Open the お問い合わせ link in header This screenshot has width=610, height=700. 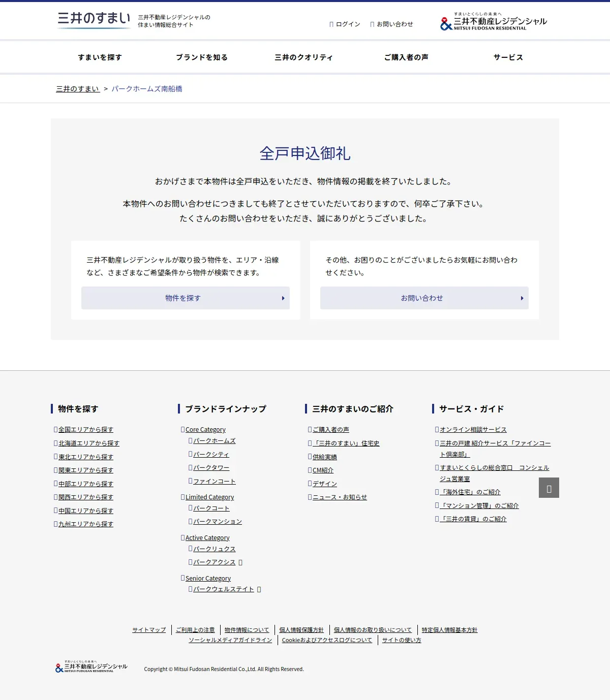[391, 24]
